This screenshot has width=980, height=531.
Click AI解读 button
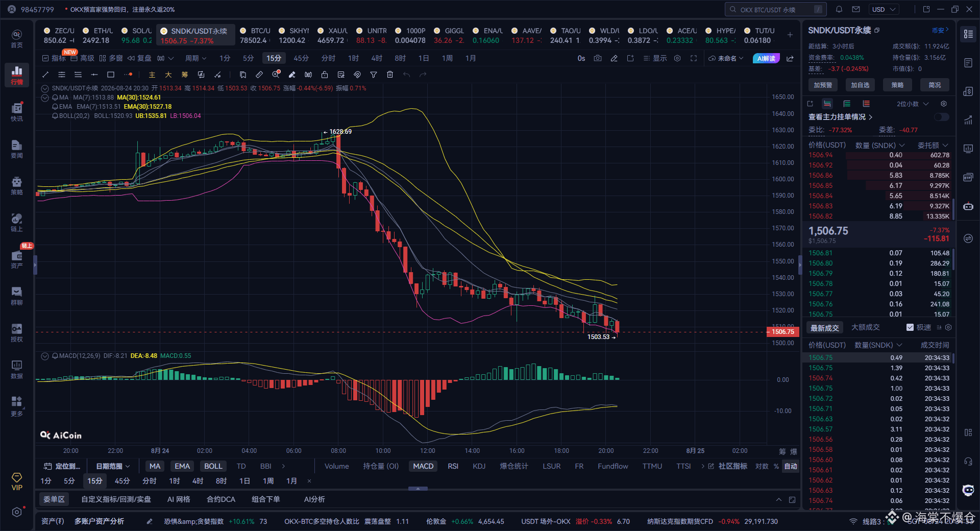(x=766, y=58)
